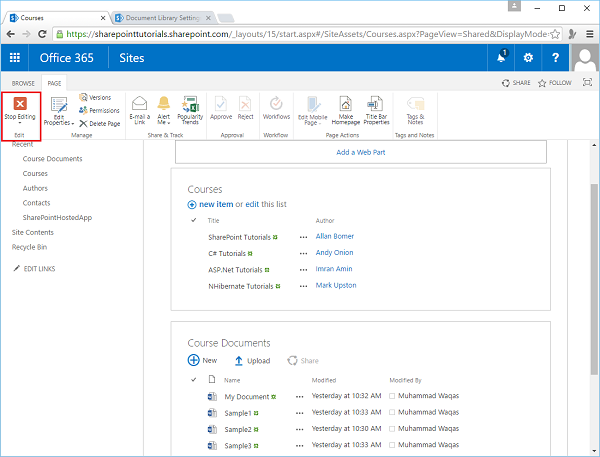Click the Workflows ribbon icon

pyautogui.click(x=276, y=103)
